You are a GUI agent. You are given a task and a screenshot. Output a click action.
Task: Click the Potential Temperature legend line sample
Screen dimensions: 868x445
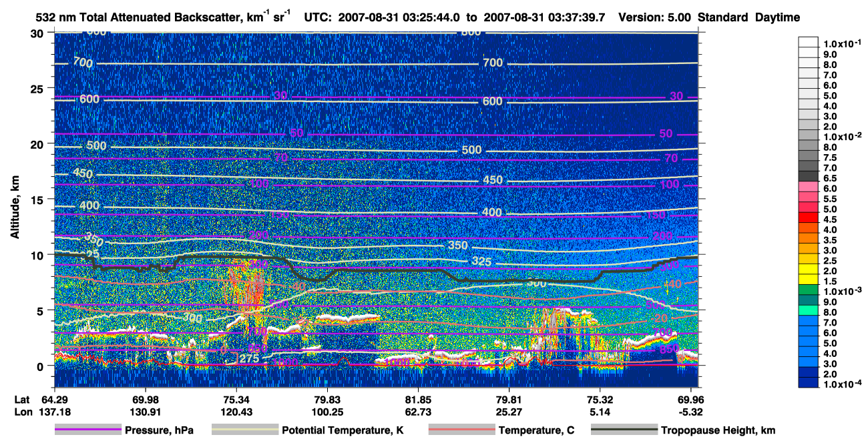245,430
